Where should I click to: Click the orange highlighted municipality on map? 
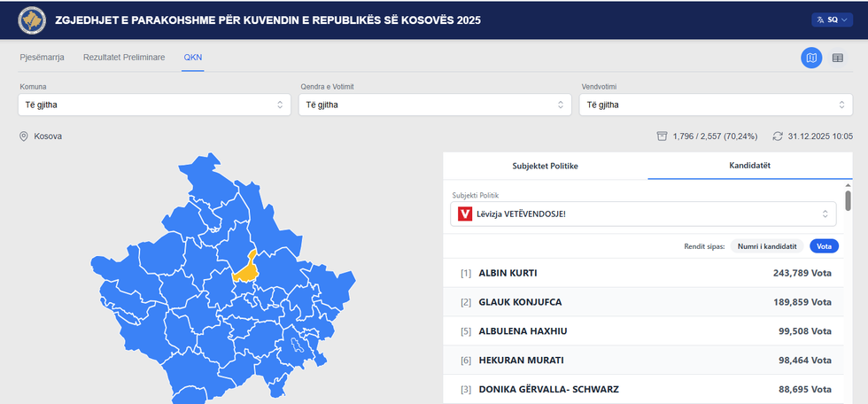(x=245, y=268)
